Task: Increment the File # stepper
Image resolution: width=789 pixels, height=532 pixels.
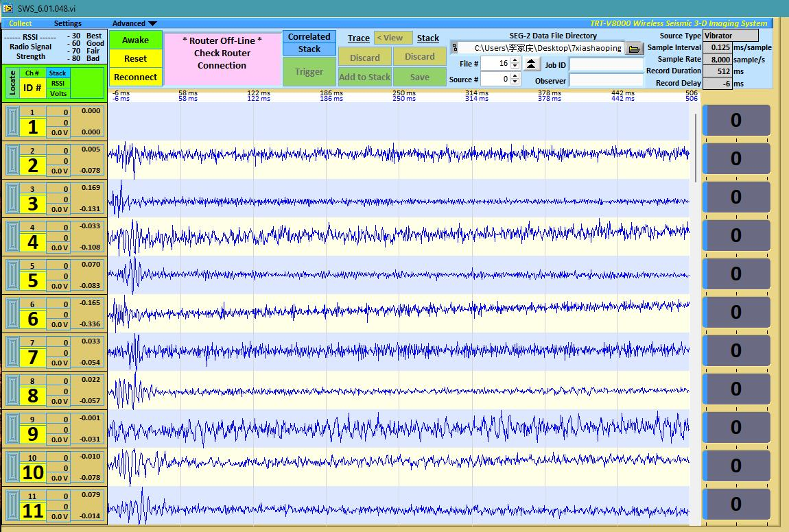Action: pyautogui.click(x=515, y=60)
